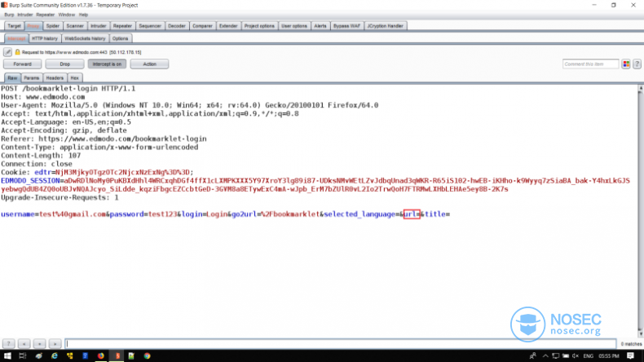Viewport: 644px width, 362px height.
Task: Open the JCryption Handler tab
Action: (385, 26)
